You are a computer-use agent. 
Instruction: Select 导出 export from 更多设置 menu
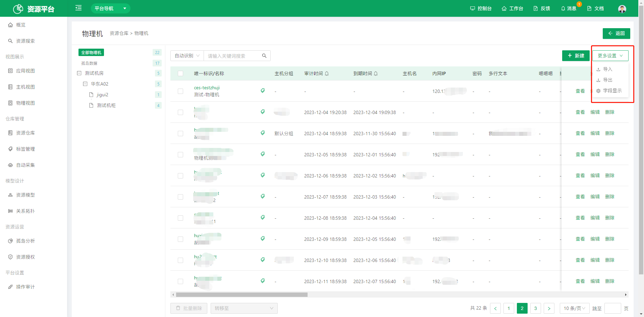(610, 80)
